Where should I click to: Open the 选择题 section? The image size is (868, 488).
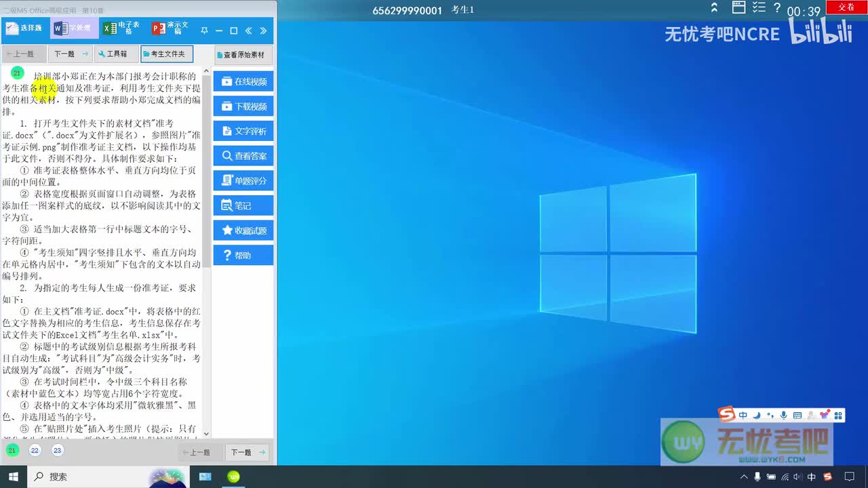[x=24, y=28]
